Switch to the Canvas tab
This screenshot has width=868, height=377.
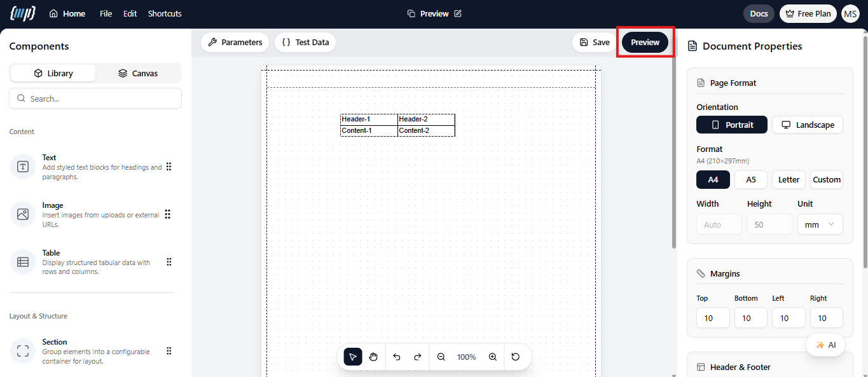tap(138, 73)
